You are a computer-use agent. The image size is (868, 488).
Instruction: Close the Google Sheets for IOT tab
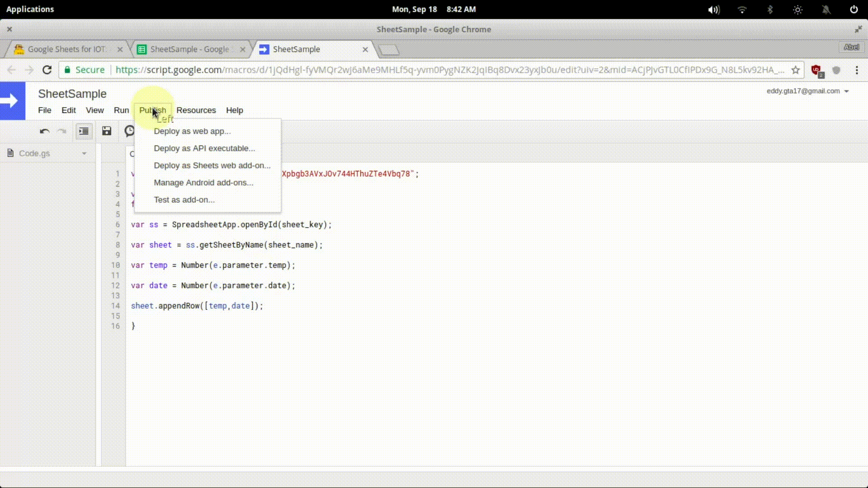[x=120, y=49]
